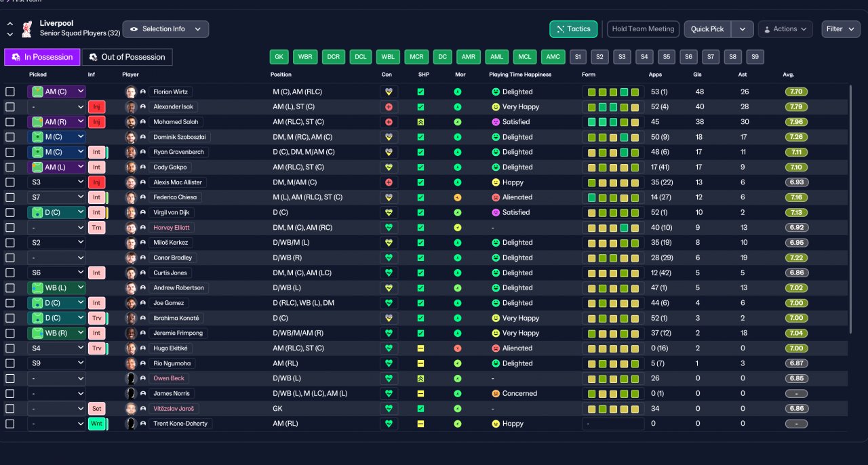Click the red injury condition icon for Alexander Isak

pos(389,107)
